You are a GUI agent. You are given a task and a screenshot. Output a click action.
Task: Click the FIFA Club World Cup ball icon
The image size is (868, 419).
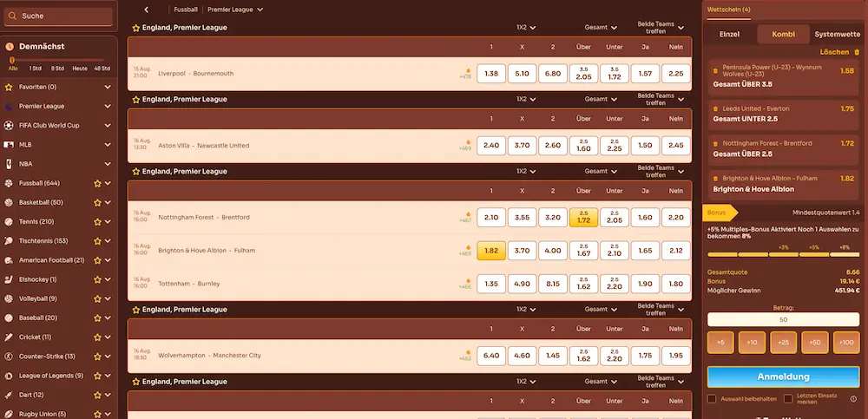point(9,126)
